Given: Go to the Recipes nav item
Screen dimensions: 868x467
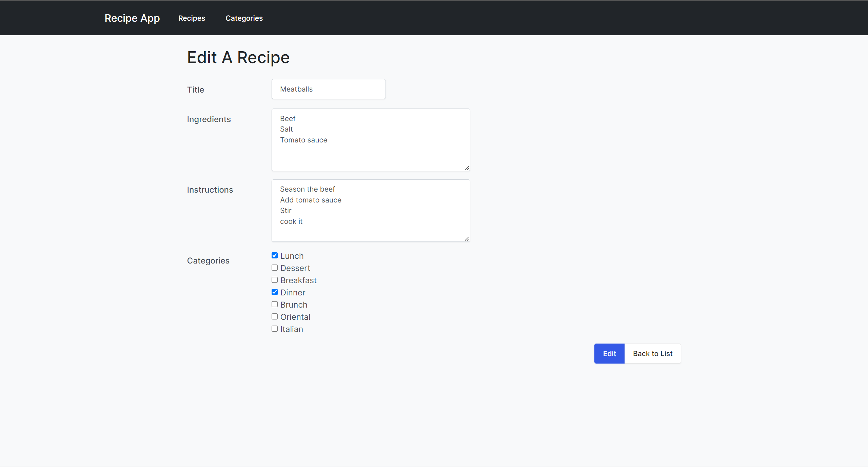Looking at the screenshot, I should 192,18.
